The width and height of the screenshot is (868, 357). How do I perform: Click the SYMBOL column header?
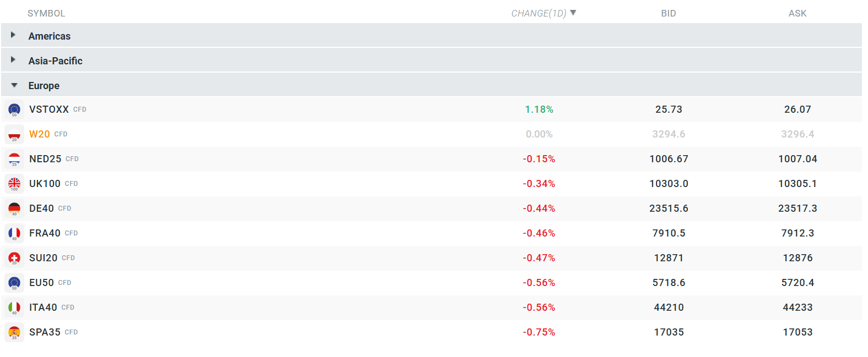pyautogui.click(x=46, y=13)
